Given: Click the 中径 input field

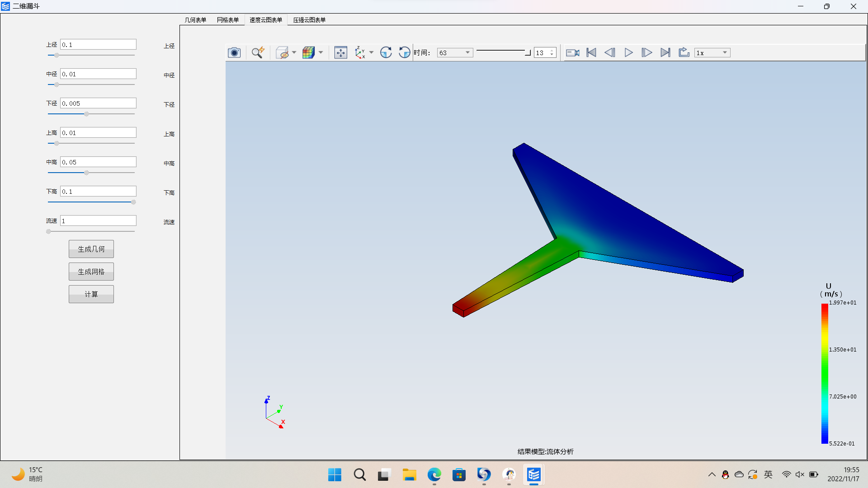Looking at the screenshot, I should click(x=98, y=74).
